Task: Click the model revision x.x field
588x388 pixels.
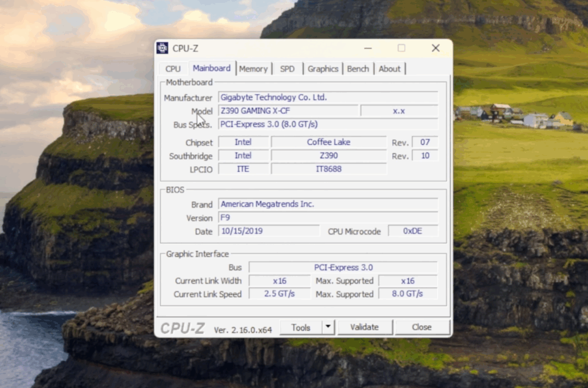Action: point(399,111)
